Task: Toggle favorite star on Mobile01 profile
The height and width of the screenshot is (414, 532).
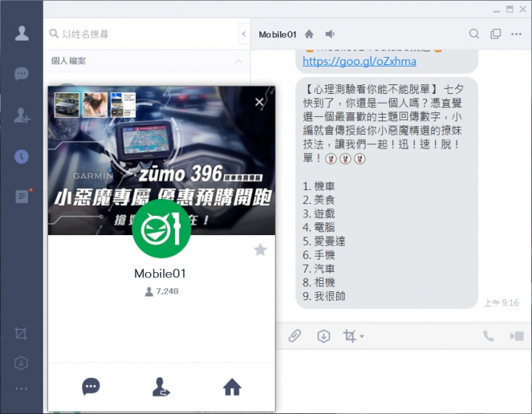Action: [x=260, y=250]
